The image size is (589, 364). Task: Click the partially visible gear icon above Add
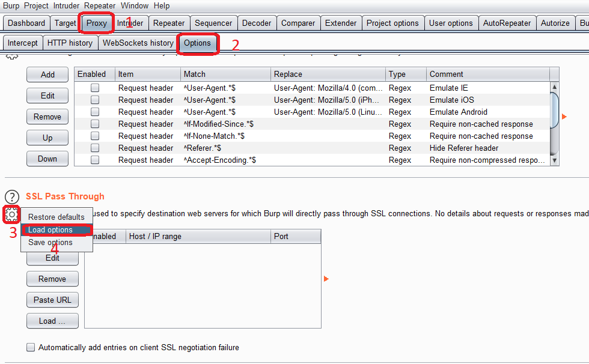point(12,57)
